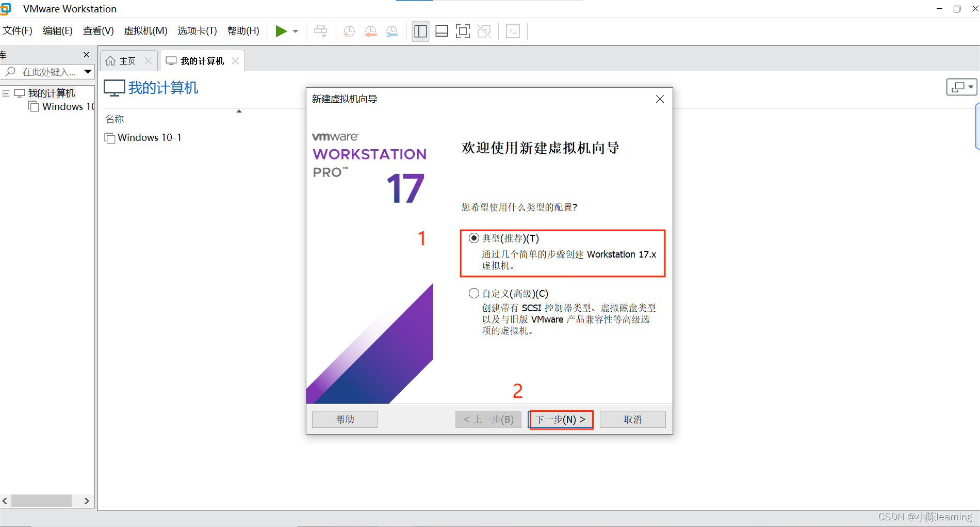Viewport: 980px width, 527px height.
Task: Close the library panel with X
Action: point(86,55)
